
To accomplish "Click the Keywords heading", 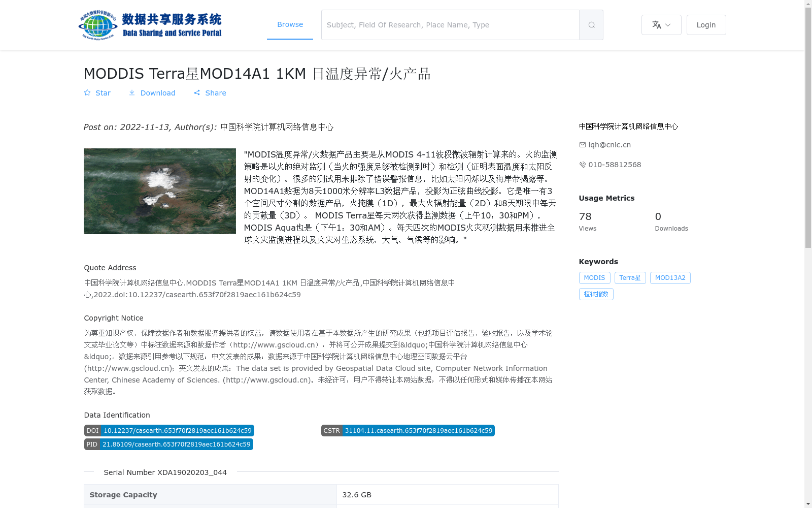I will pos(598,262).
